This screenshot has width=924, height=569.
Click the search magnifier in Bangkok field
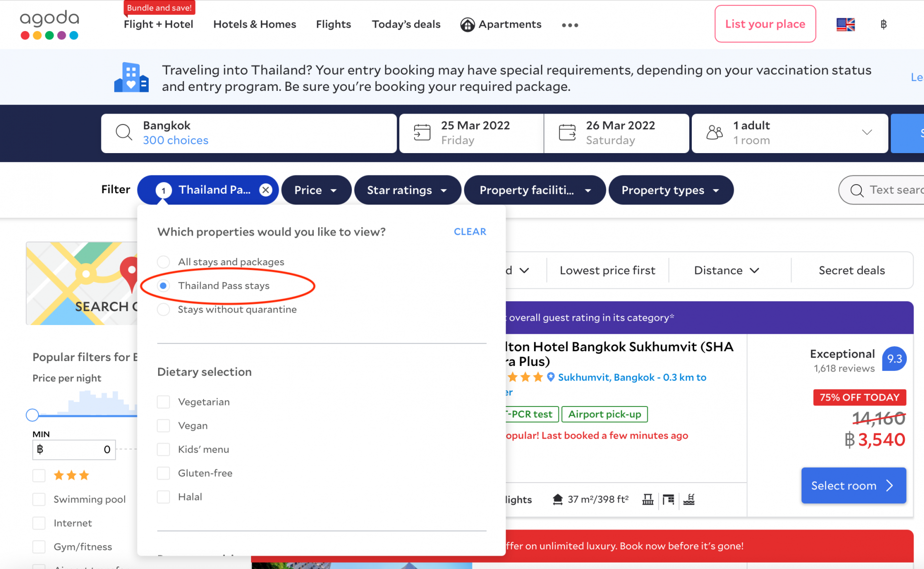(124, 132)
